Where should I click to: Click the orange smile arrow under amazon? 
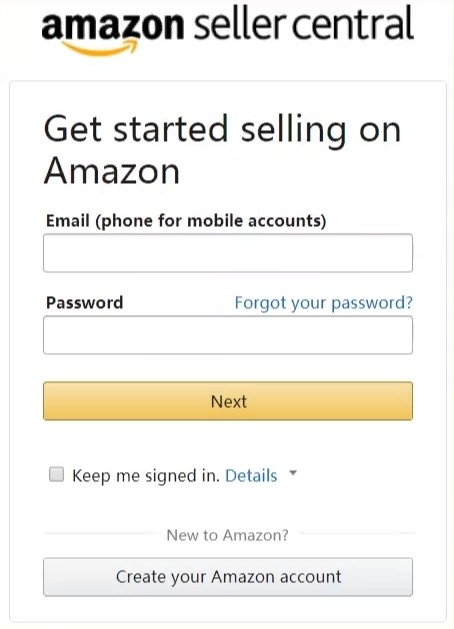(100, 48)
